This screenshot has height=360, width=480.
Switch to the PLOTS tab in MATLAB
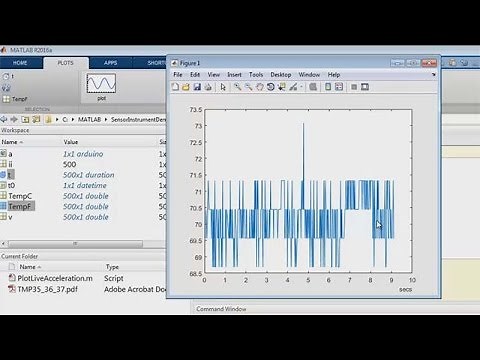coord(66,63)
